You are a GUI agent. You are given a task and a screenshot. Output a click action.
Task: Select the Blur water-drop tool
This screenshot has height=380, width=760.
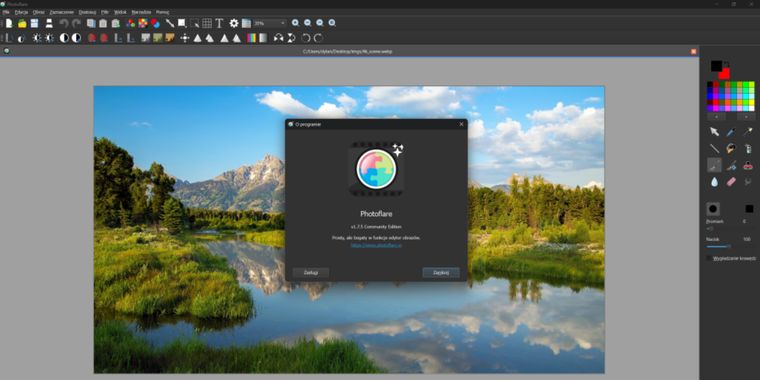[x=714, y=182]
